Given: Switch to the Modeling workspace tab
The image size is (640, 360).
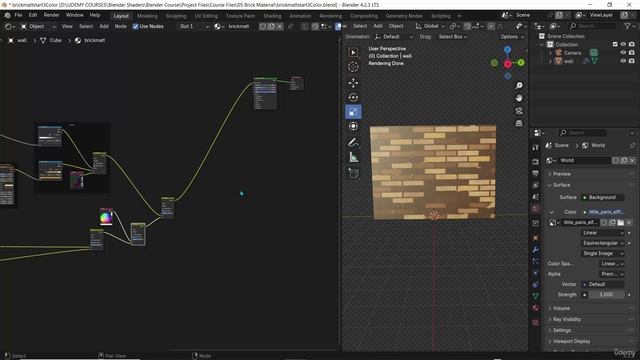Looking at the screenshot, I should coord(147,16).
